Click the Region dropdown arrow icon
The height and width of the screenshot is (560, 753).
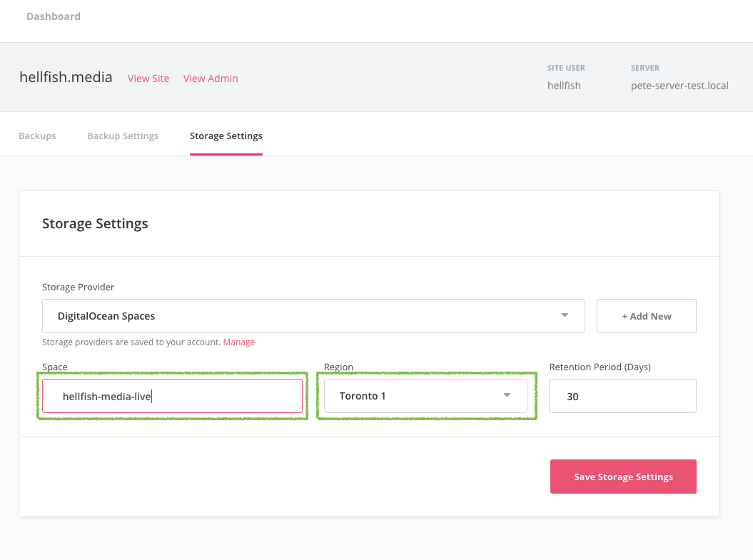(507, 395)
